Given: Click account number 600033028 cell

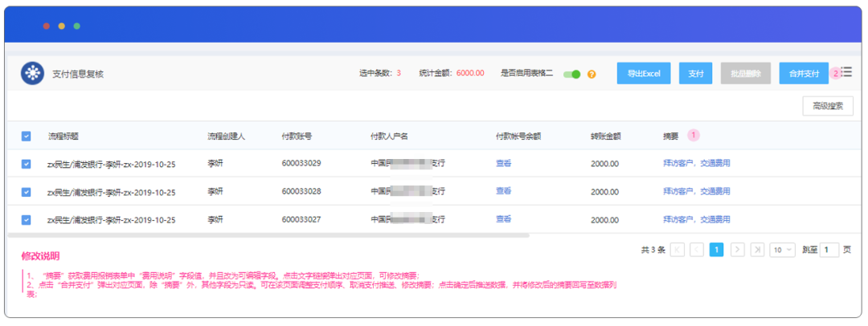Looking at the screenshot, I should [x=301, y=191].
